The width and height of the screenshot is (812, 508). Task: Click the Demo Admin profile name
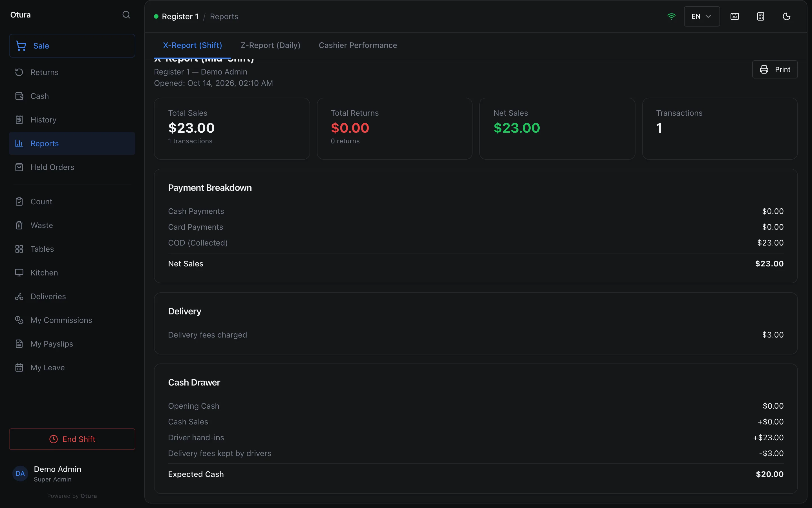[x=58, y=469]
